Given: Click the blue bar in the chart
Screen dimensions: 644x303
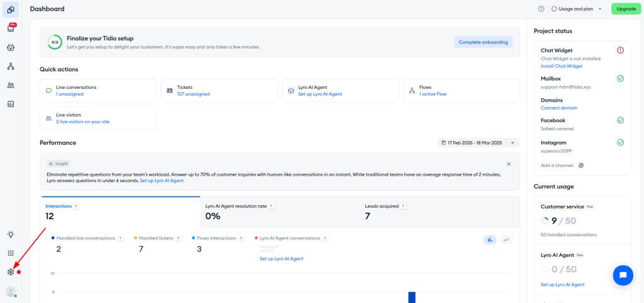Looking at the screenshot, I should point(411,297).
